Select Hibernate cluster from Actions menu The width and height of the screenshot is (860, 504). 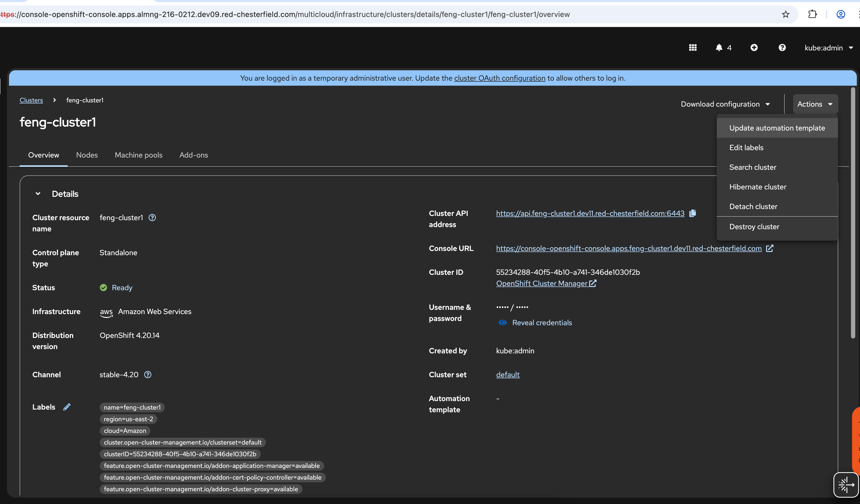coord(758,187)
